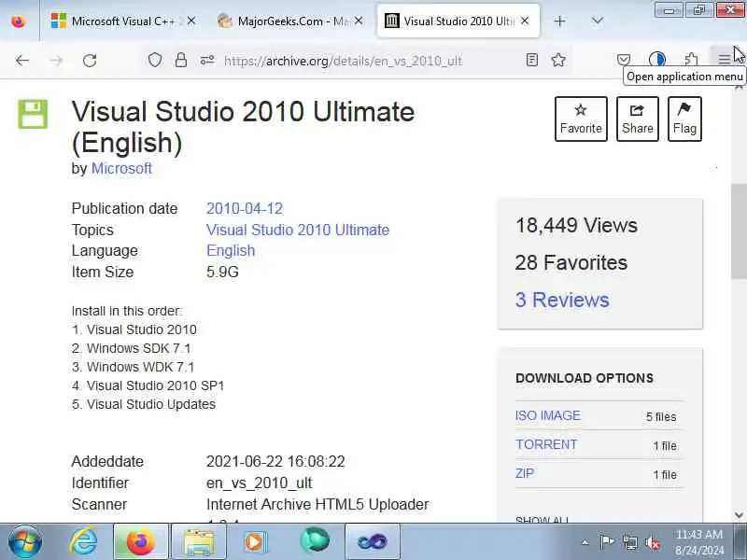The image size is (747, 560).
Task: Open application menu hamburger icon
Action: tap(725, 59)
